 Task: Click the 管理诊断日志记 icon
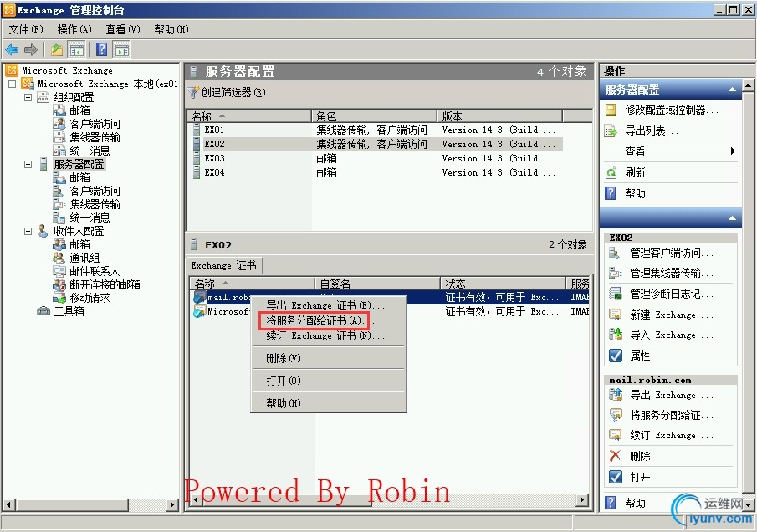(x=615, y=294)
